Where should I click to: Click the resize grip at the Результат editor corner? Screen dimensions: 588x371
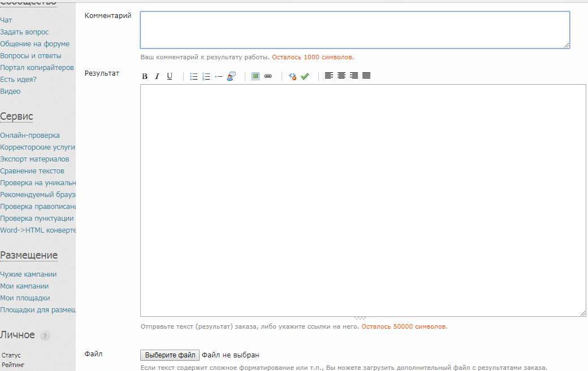pos(583,313)
